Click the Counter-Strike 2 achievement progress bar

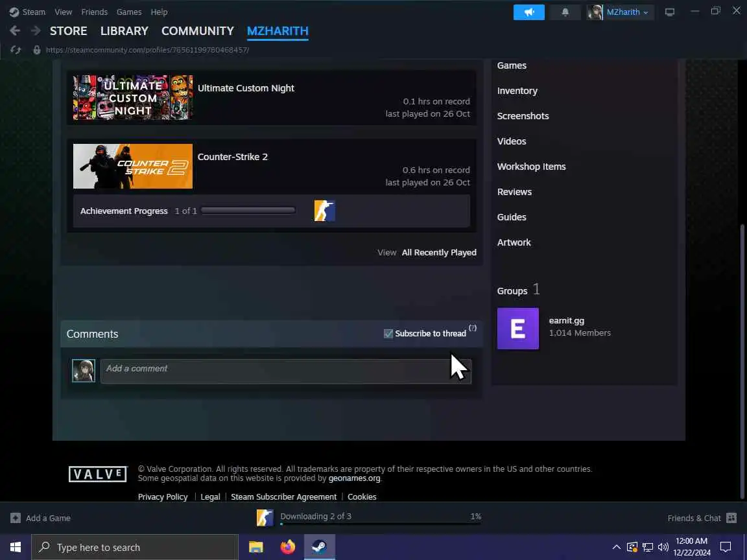click(x=248, y=211)
